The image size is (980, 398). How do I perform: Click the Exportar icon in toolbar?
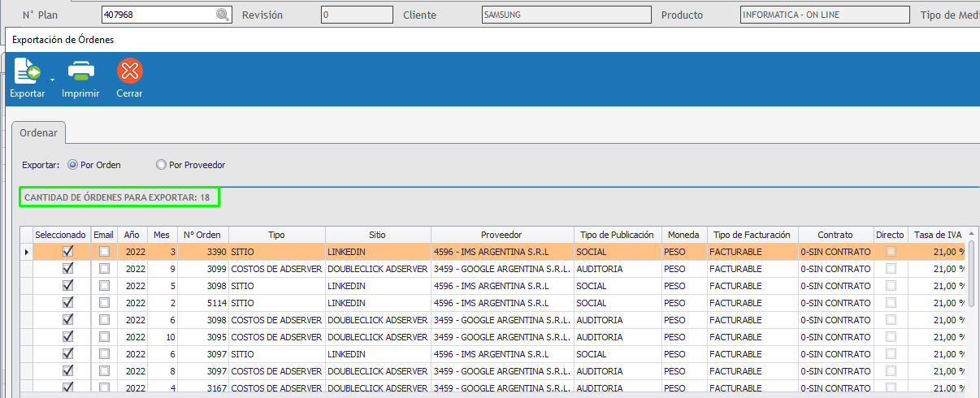(x=27, y=72)
